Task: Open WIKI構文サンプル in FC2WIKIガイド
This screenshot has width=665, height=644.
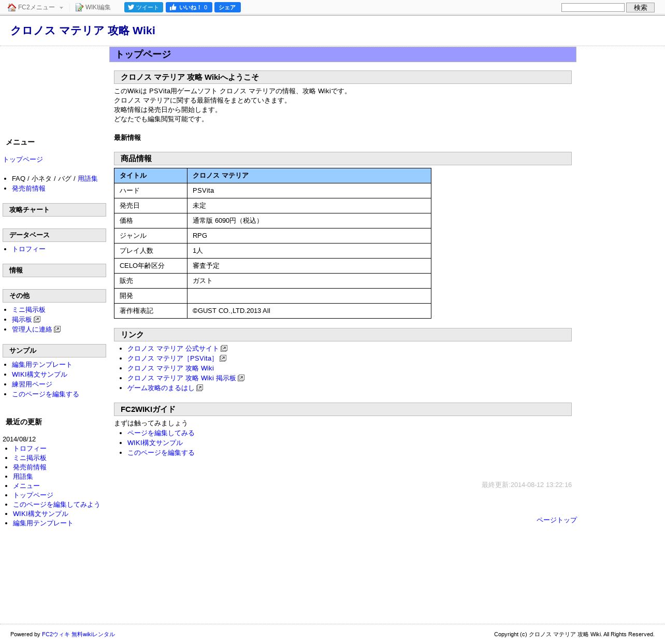Action: point(155,443)
